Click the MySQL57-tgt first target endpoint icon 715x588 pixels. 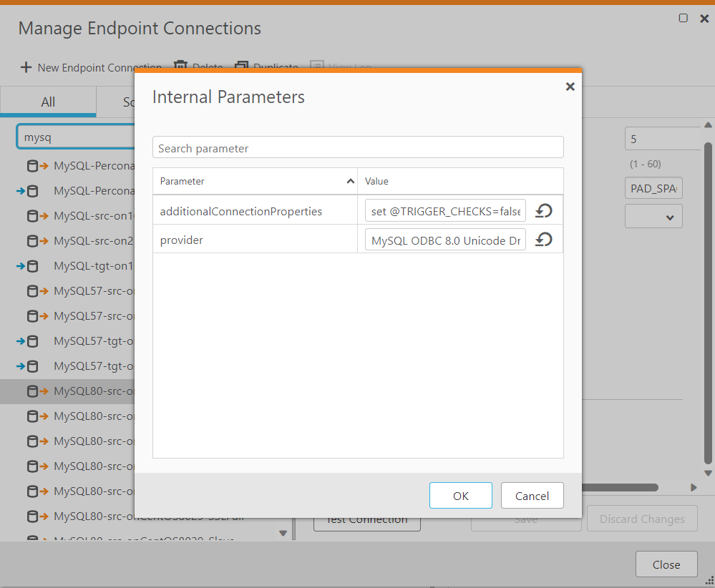(x=27, y=341)
